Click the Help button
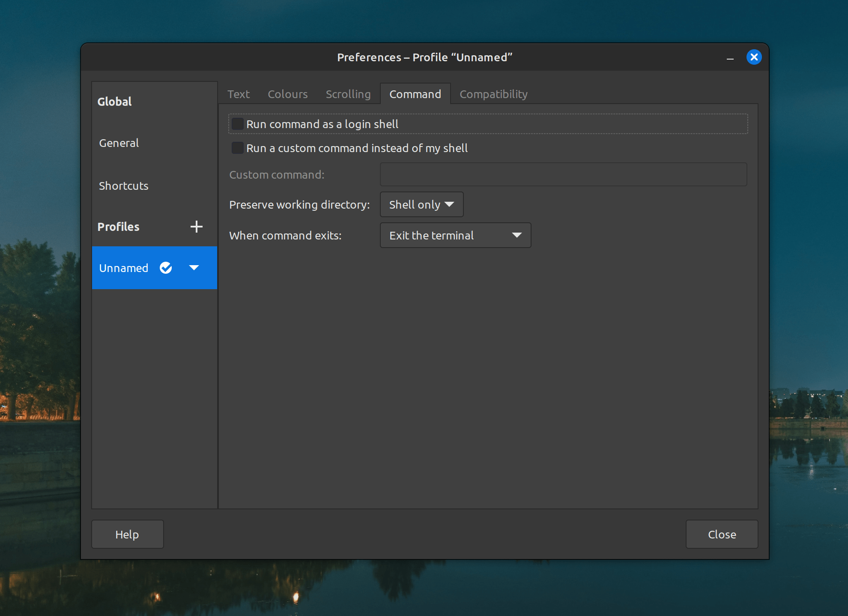 pyautogui.click(x=127, y=534)
